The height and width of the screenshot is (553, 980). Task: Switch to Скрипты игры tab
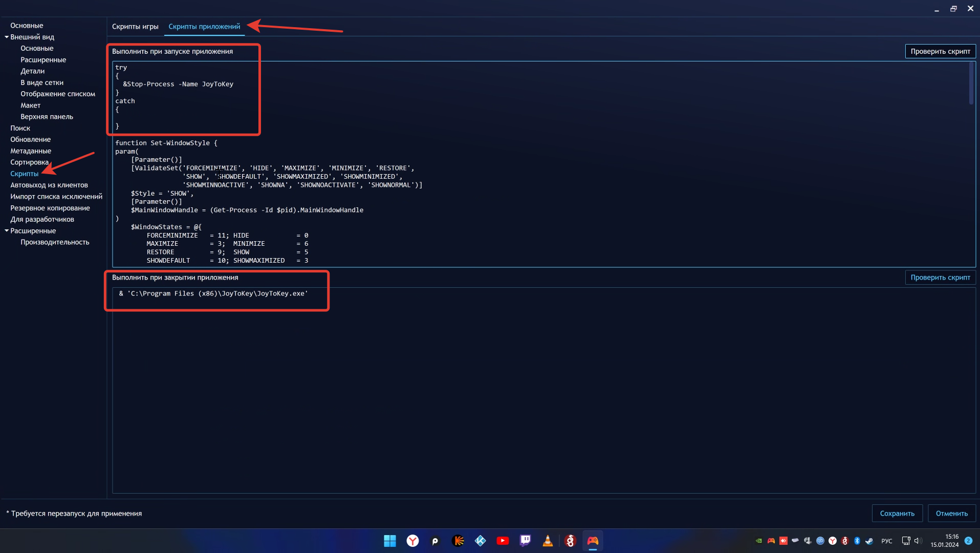tap(135, 27)
